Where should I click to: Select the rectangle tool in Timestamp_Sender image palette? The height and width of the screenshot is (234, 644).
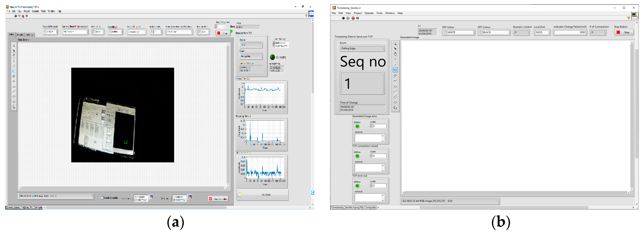click(x=395, y=70)
